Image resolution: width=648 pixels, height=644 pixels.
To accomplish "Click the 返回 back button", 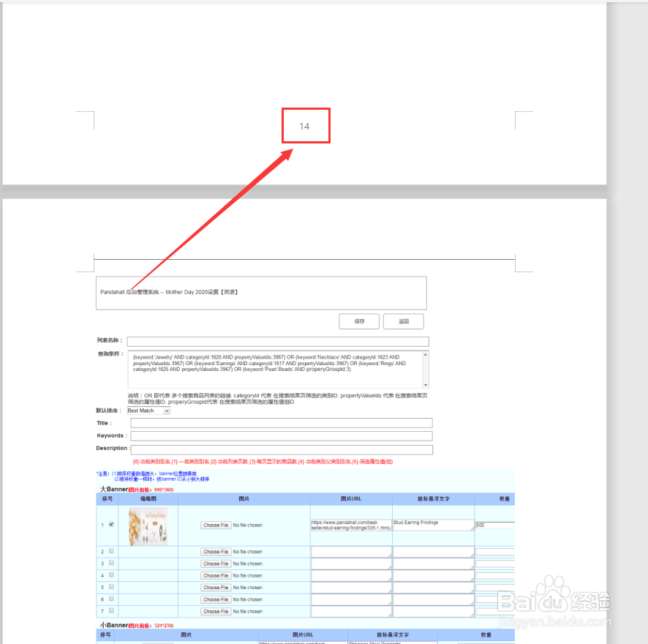I will (x=403, y=321).
